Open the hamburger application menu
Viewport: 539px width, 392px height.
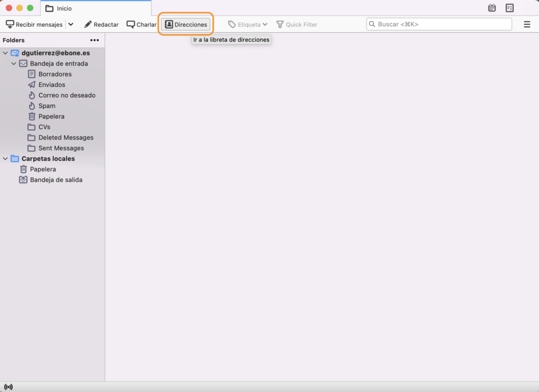527,25
